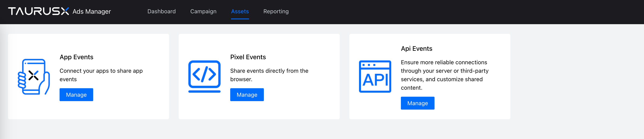Click the App Events phone icon

coord(34,77)
